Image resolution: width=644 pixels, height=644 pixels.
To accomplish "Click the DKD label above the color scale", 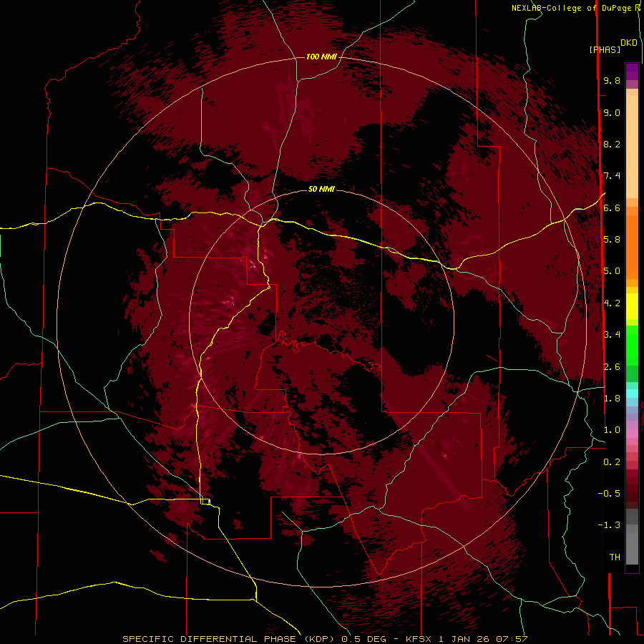I will click(x=629, y=43).
